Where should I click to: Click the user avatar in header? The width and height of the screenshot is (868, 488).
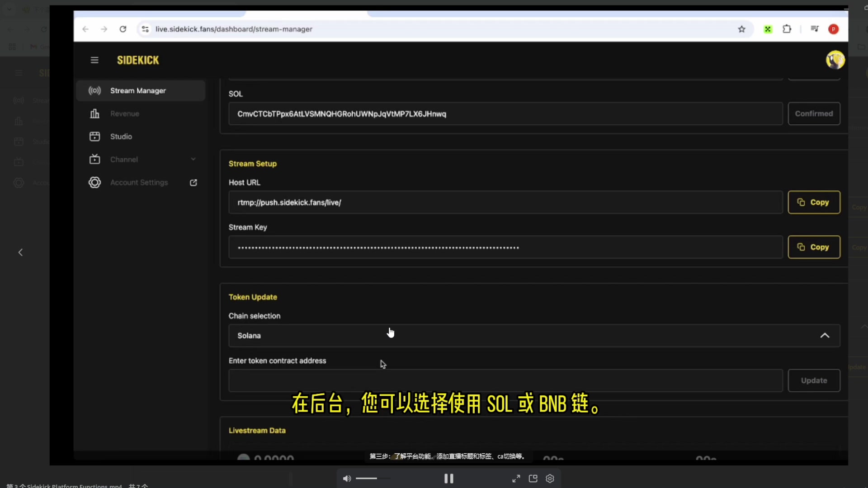coord(835,60)
